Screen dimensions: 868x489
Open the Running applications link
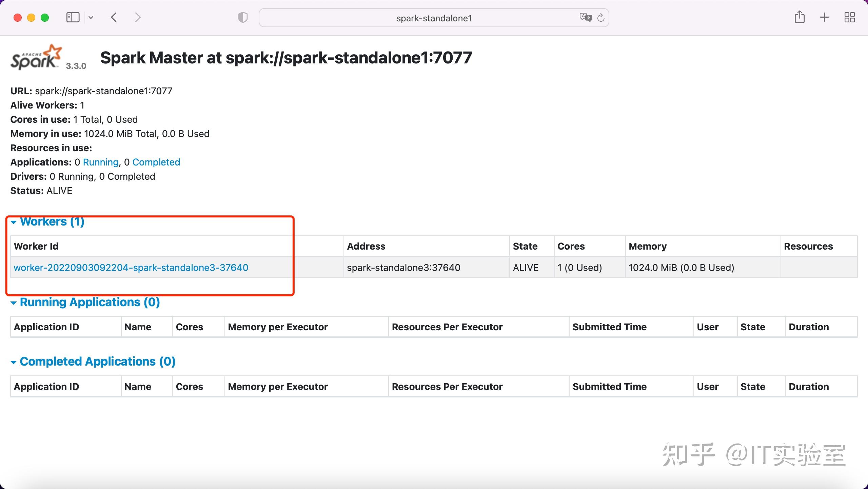point(101,162)
